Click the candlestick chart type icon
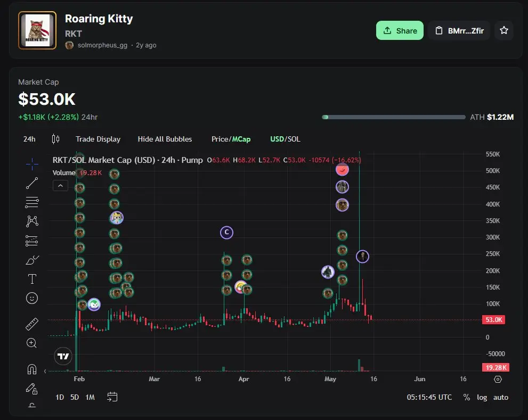 (x=55, y=139)
